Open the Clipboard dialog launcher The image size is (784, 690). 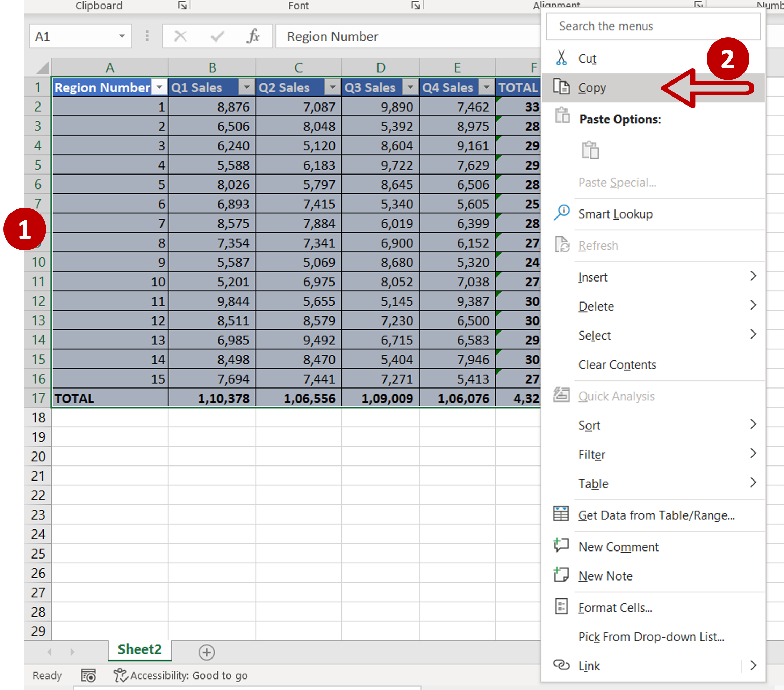click(182, 5)
